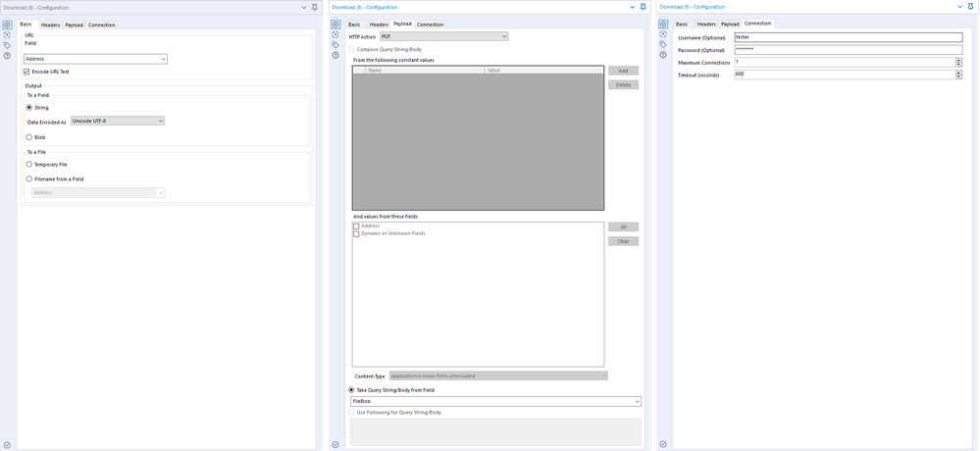Click the Name column header in the constants table

pos(425,71)
